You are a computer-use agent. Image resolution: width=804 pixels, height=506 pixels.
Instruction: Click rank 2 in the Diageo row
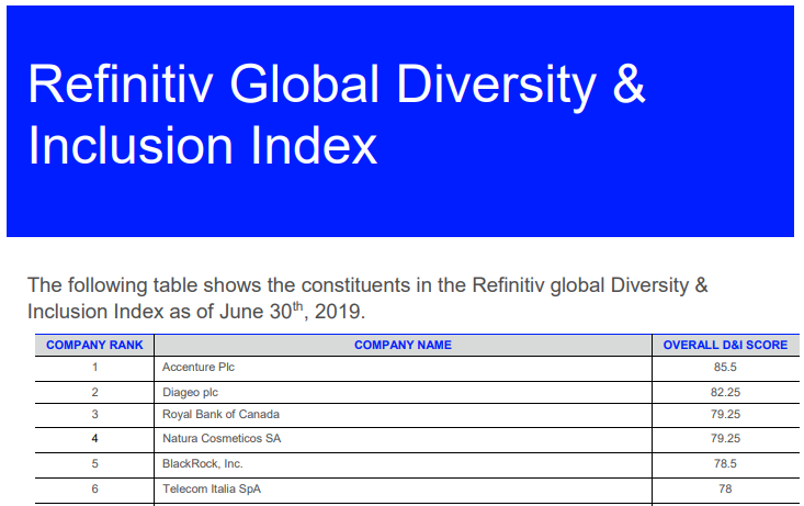(95, 392)
